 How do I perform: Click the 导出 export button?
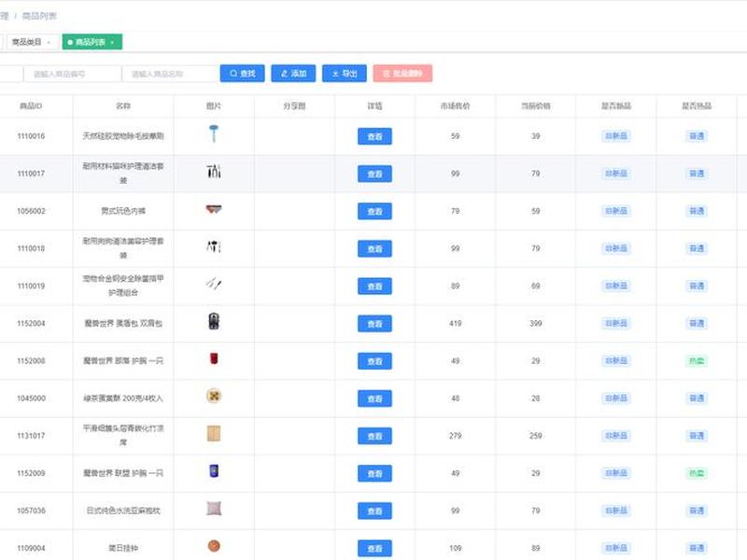344,74
